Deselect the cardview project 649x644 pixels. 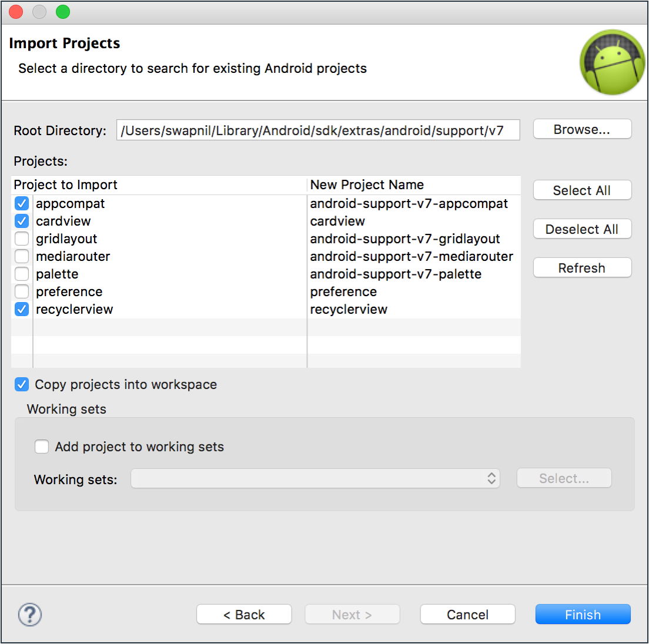(x=22, y=221)
